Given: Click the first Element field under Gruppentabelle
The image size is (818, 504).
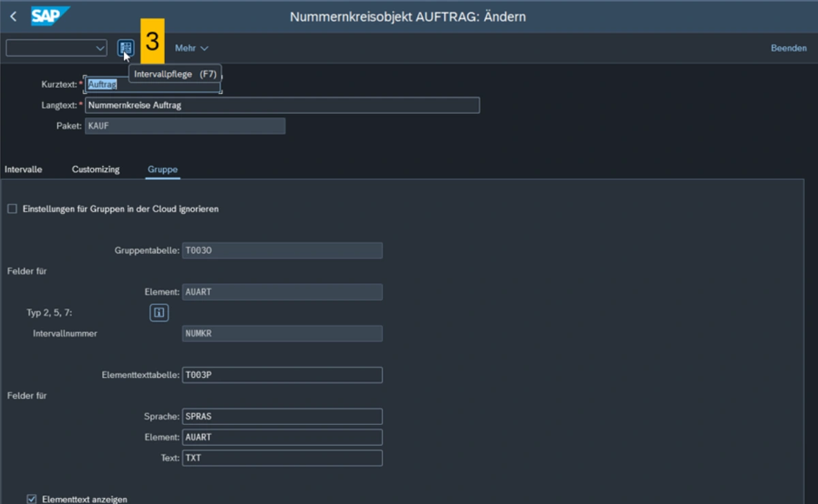Looking at the screenshot, I should coord(282,292).
